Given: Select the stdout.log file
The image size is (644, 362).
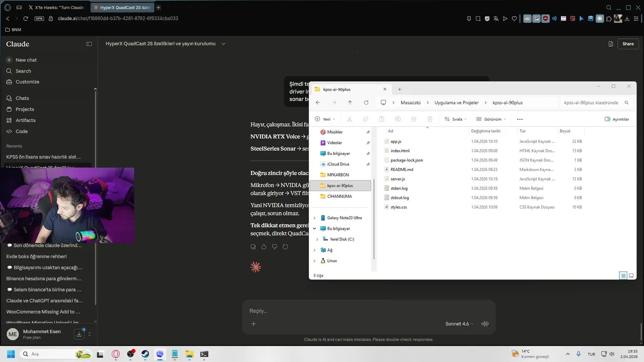Looking at the screenshot, I should pyautogui.click(x=399, y=198).
